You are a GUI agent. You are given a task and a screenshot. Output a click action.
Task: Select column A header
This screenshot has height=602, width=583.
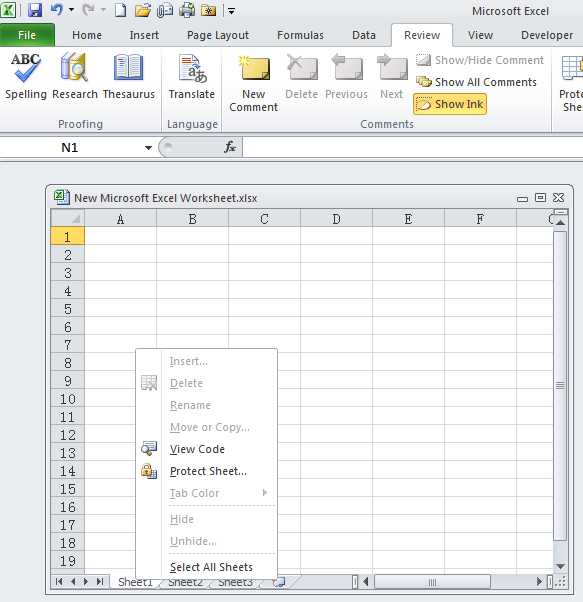[x=121, y=219]
